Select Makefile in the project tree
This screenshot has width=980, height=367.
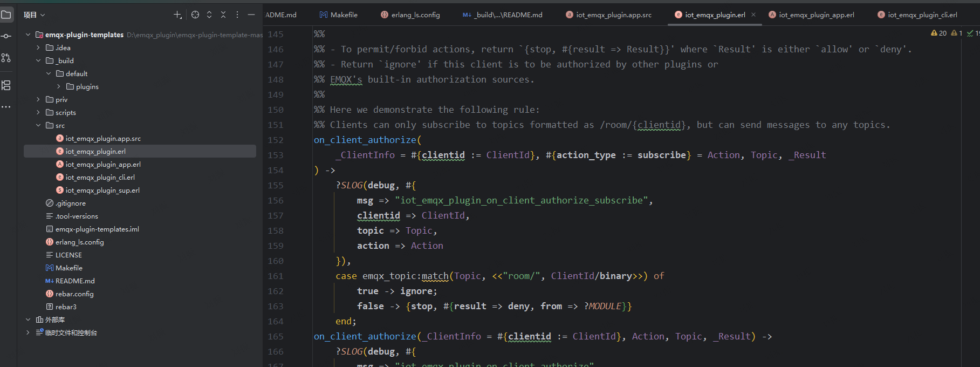[x=68, y=268]
